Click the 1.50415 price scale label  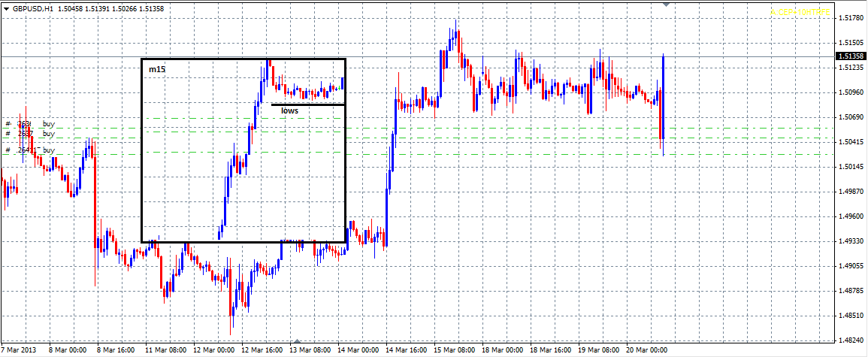click(848, 142)
